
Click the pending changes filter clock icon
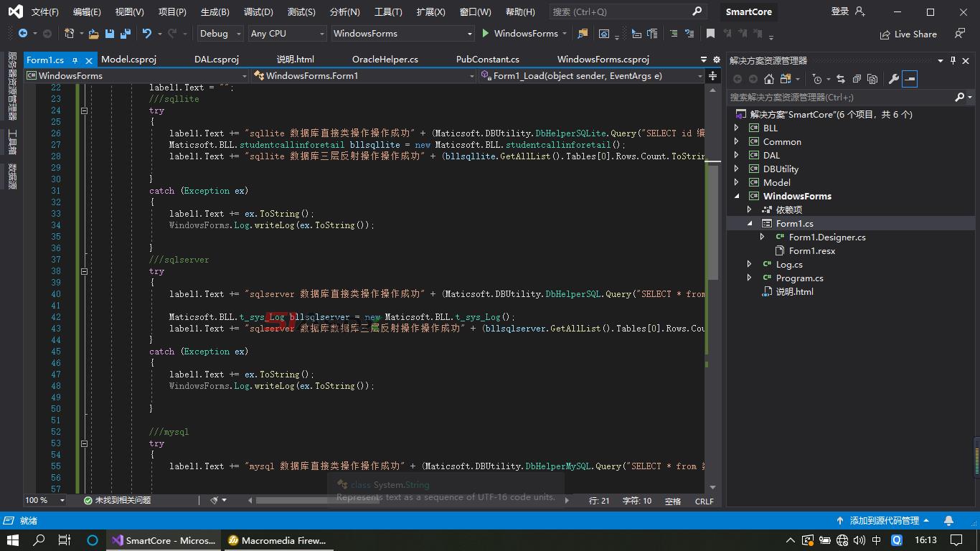pos(817,79)
